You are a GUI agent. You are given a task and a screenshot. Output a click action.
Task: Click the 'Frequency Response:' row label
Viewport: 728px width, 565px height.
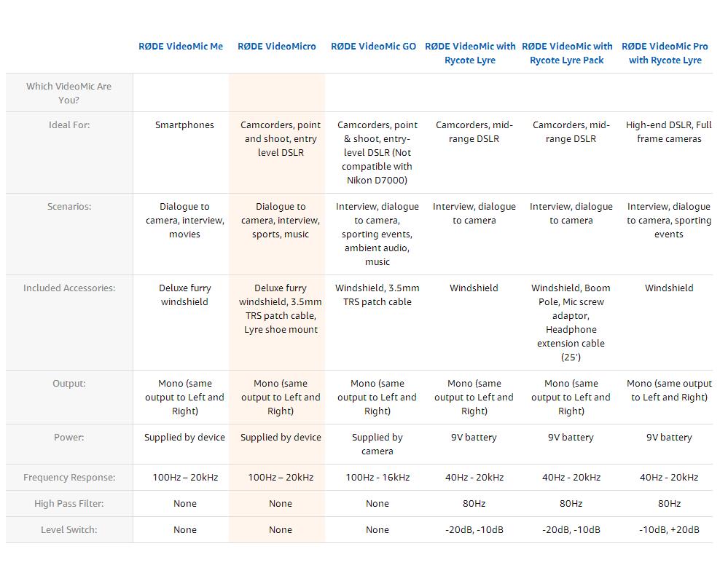point(69,478)
